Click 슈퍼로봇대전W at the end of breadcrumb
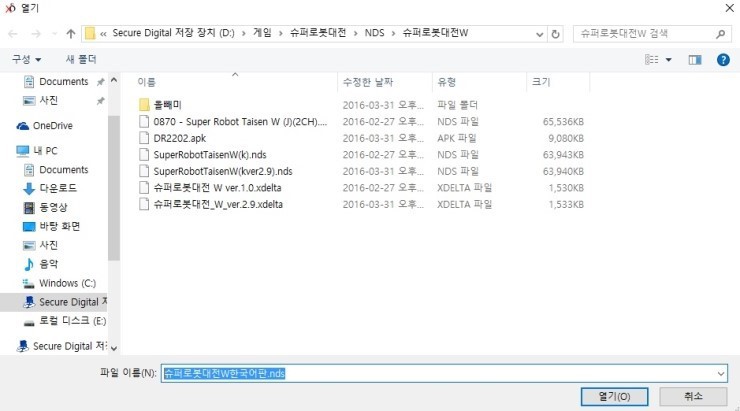The height and width of the screenshot is (411, 740). point(435,33)
